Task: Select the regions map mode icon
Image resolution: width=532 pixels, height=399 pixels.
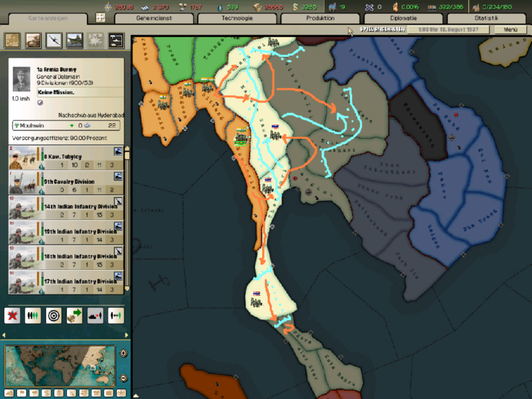Action: pyautogui.click(x=84, y=393)
